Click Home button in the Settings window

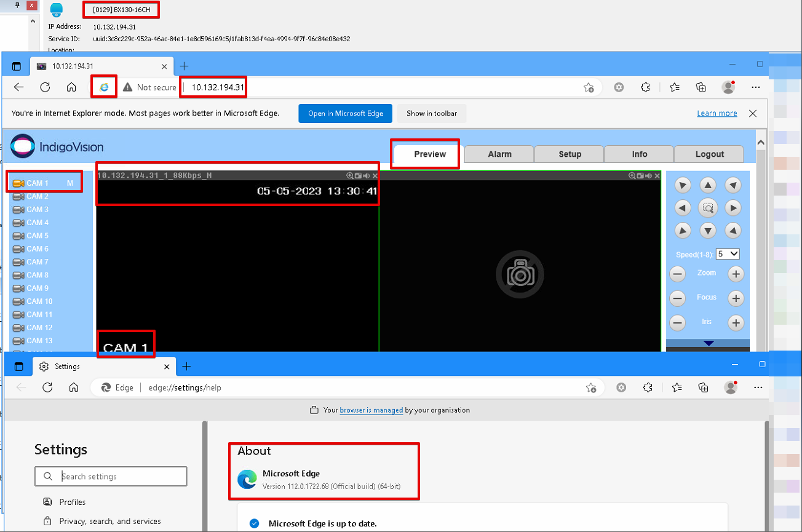click(x=74, y=387)
